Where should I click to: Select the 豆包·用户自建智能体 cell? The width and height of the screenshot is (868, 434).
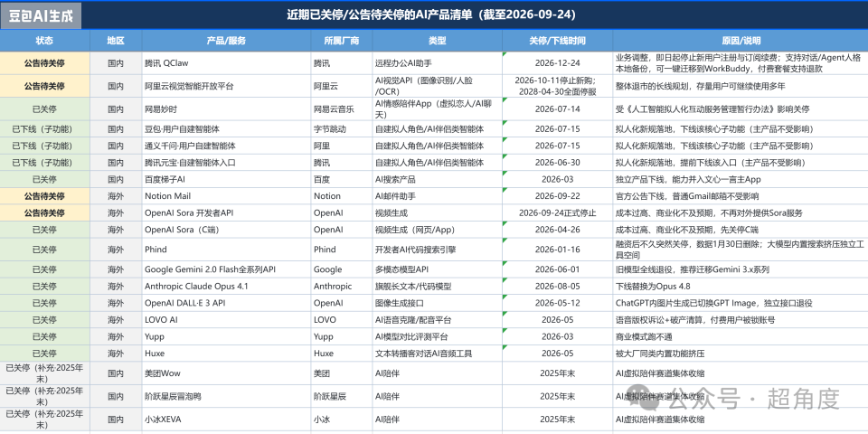click(226, 129)
